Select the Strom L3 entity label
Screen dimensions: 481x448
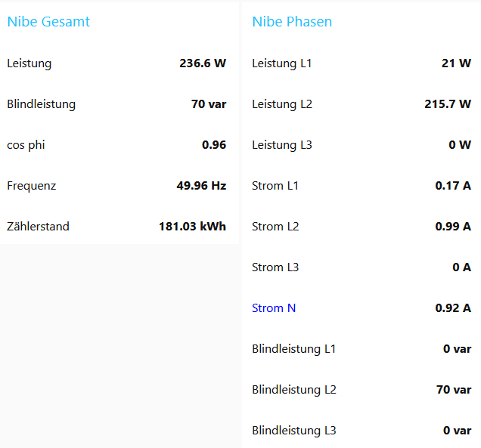275,267
